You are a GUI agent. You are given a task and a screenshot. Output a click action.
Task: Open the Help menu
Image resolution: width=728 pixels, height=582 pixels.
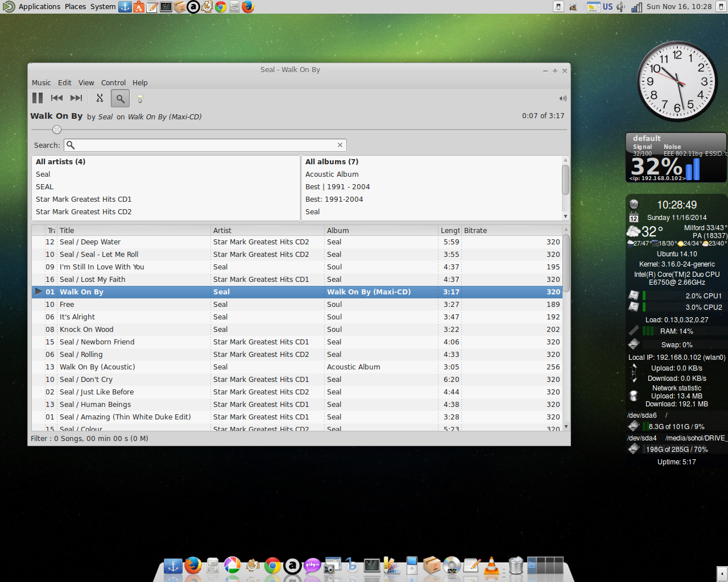click(140, 83)
